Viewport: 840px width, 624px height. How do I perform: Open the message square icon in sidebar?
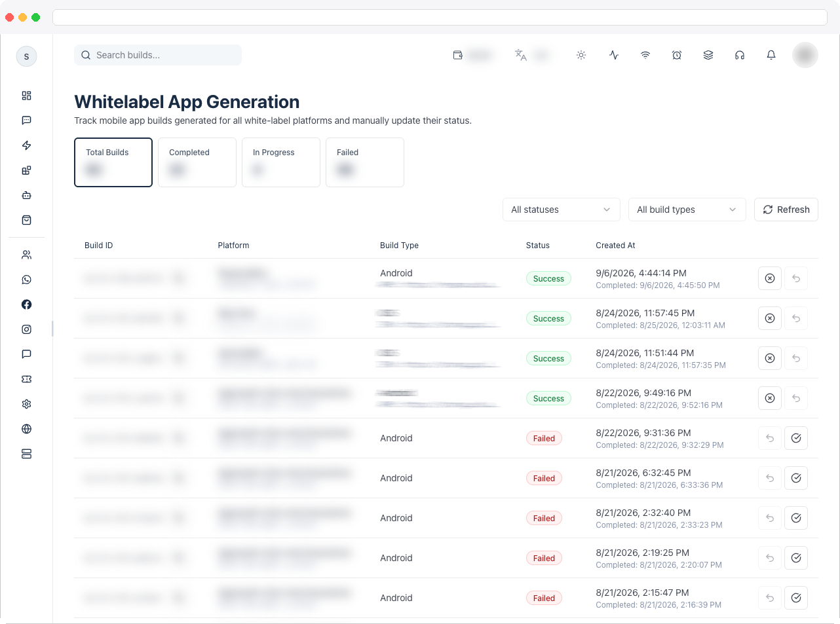click(x=26, y=120)
